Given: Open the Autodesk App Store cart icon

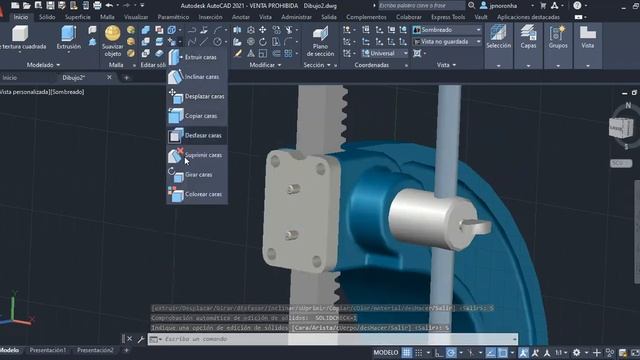Looking at the screenshot, I should [543, 5].
